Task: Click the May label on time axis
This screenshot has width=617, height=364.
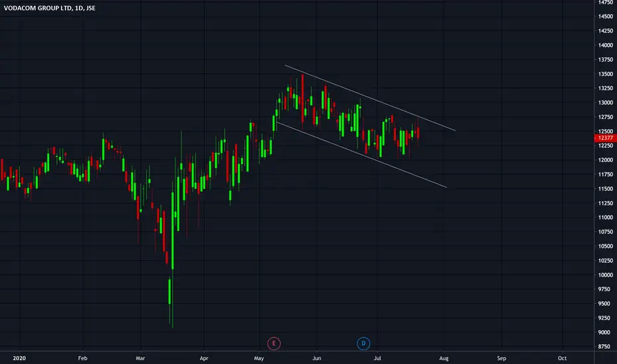Action: (259, 358)
